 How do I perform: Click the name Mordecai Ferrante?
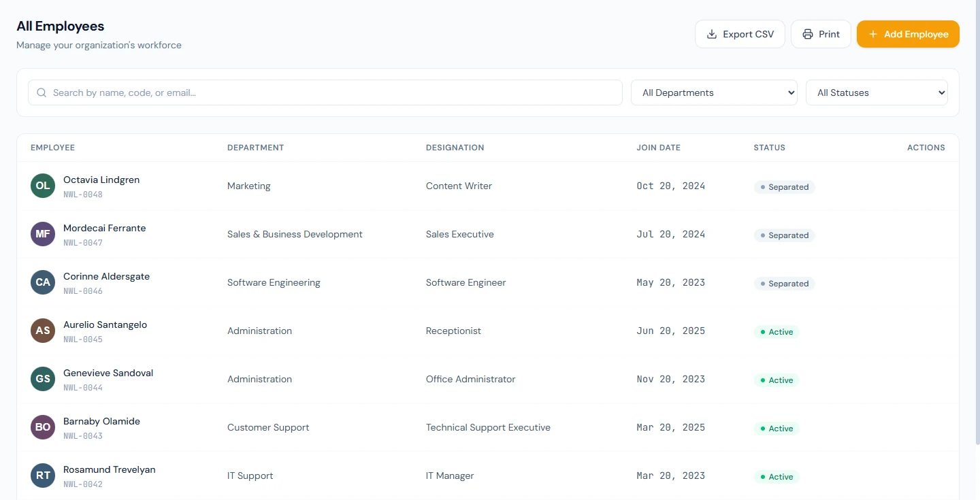(x=104, y=228)
